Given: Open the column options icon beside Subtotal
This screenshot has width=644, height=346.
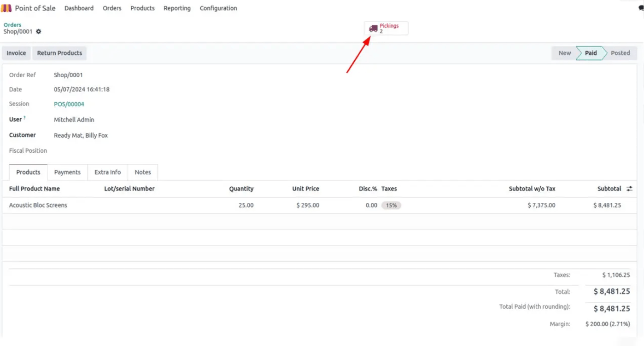Looking at the screenshot, I should point(629,189).
